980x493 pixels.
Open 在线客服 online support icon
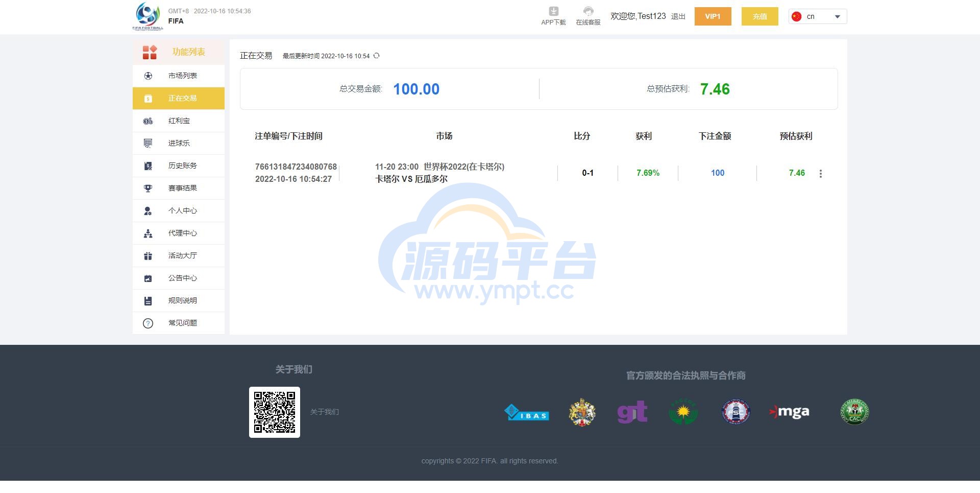pos(588,11)
